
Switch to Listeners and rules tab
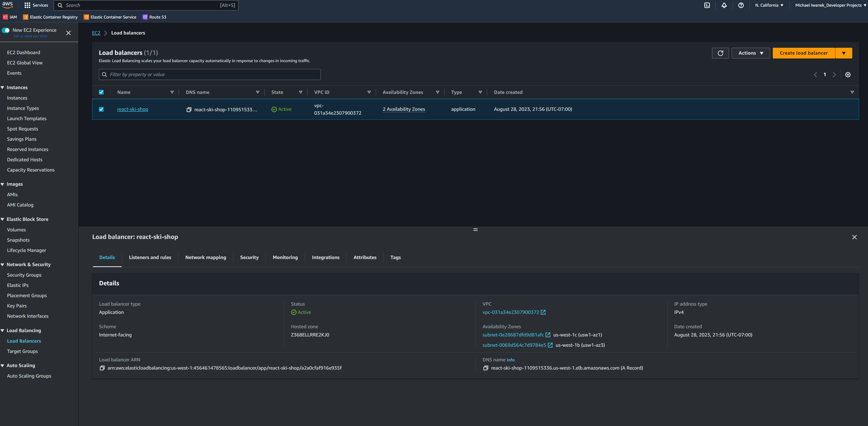coord(150,257)
